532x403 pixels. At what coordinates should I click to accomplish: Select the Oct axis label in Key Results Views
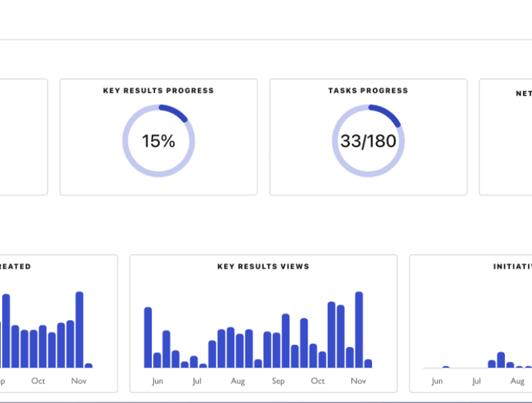click(318, 381)
